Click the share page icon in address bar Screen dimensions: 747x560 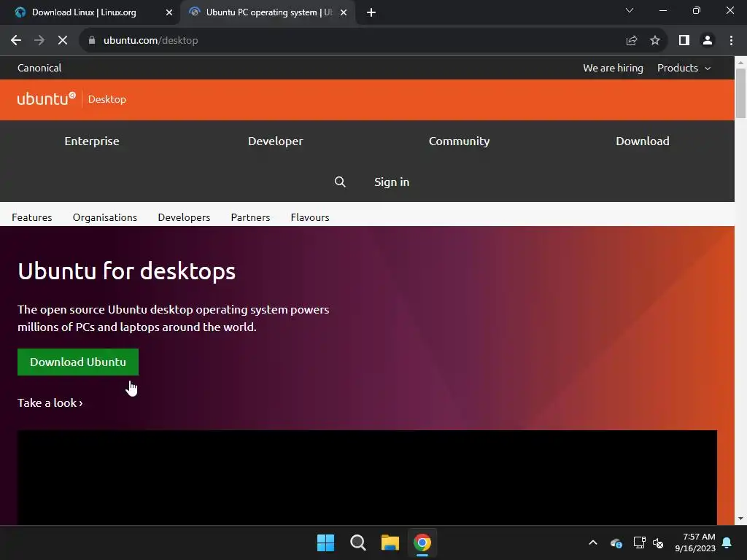(632, 41)
